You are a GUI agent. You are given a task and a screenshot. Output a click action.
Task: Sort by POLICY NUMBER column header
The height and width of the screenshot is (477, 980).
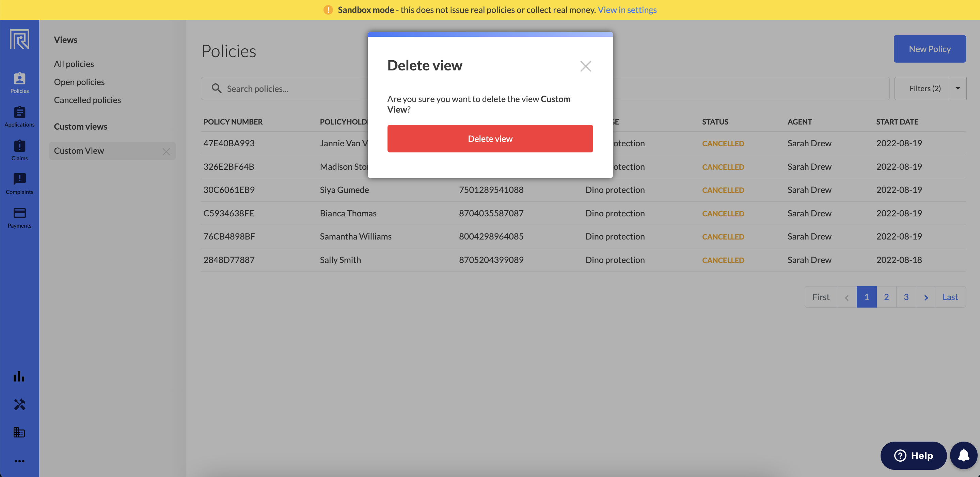coord(233,121)
